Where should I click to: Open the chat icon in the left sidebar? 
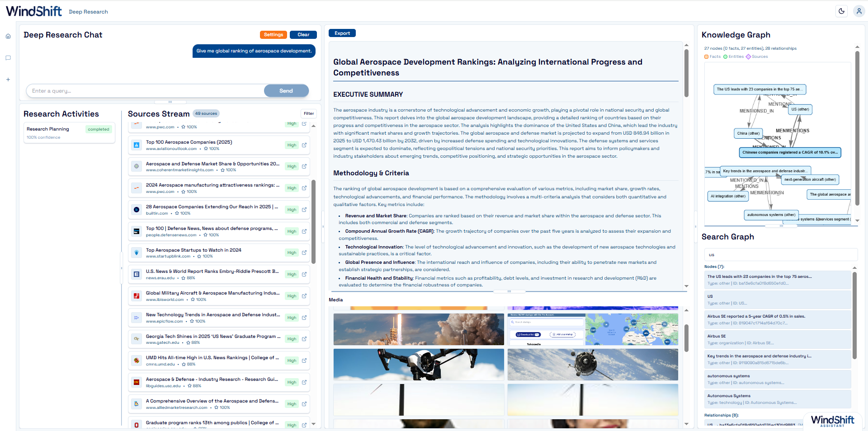click(x=8, y=57)
